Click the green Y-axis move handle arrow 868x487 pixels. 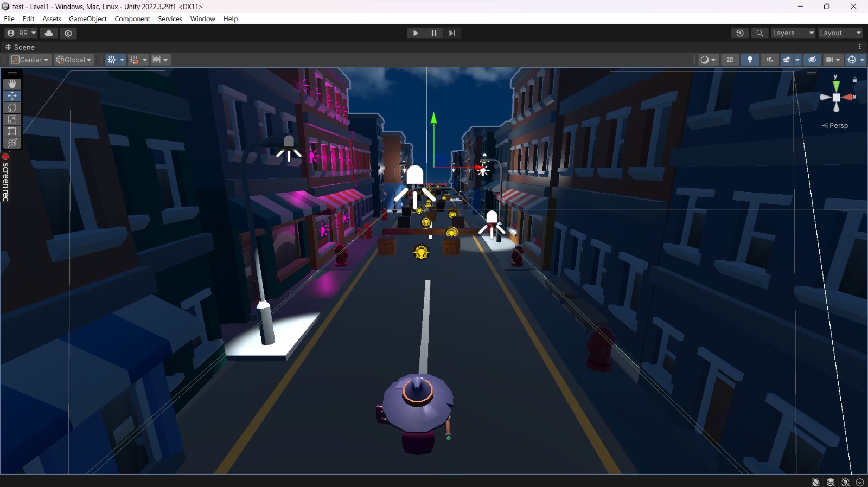tap(433, 118)
